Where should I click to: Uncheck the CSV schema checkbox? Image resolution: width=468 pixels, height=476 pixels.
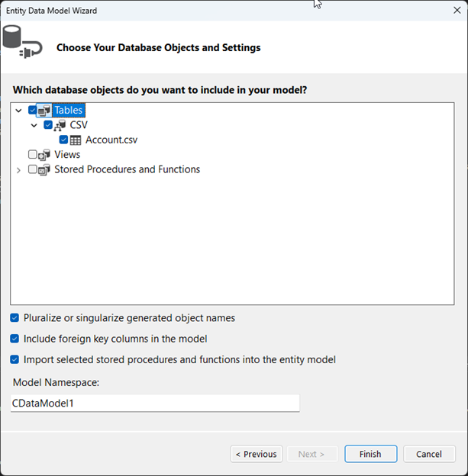[48, 125]
